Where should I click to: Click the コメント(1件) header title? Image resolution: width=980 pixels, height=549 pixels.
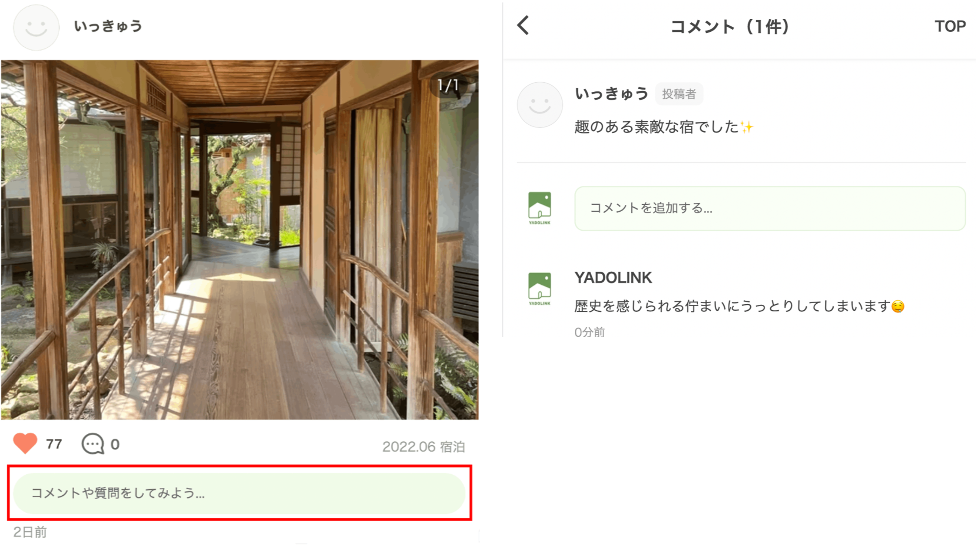730,27
